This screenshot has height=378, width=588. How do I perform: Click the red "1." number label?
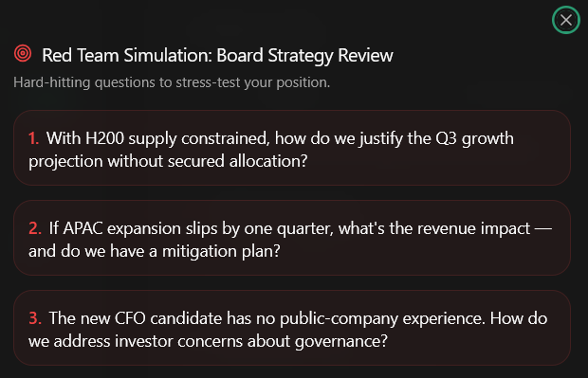coord(34,138)
